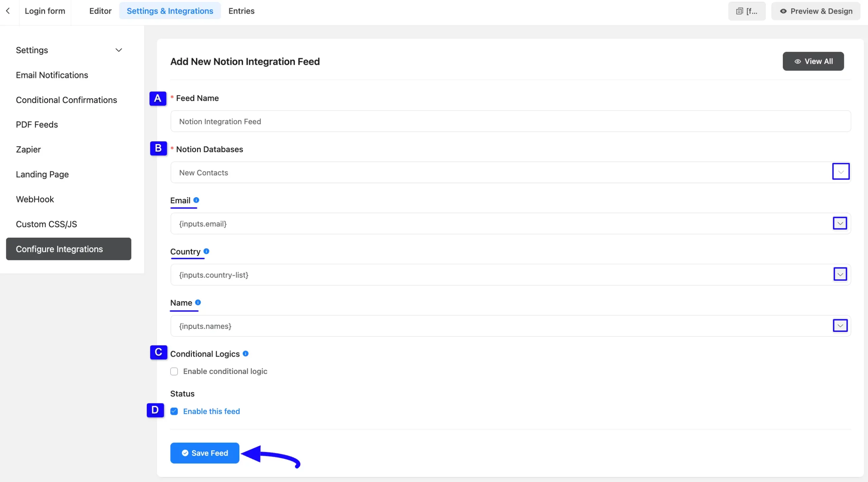Open the Name field shortcode dropdown
Image resolution: width=868 pixels, height=482 pixels.
[840, 326]
